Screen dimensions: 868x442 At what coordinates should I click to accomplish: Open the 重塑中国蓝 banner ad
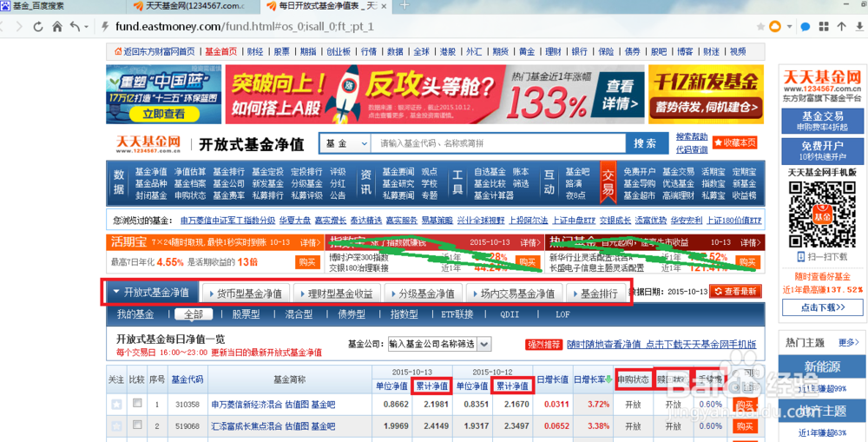click(x=163, y=94)
